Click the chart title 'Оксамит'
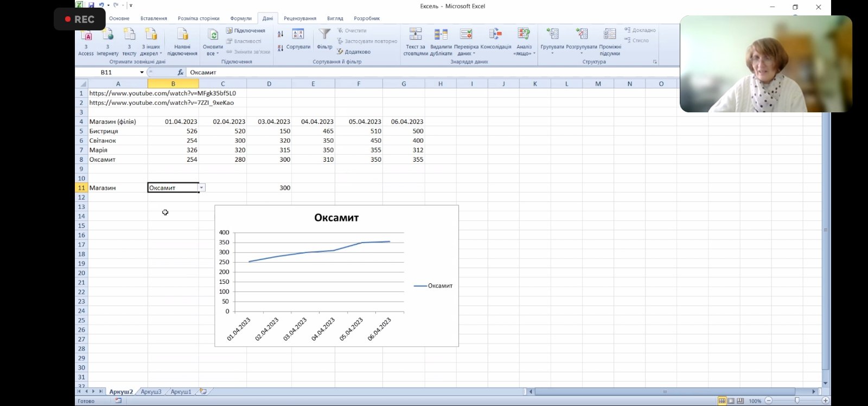 coord(336,218)
